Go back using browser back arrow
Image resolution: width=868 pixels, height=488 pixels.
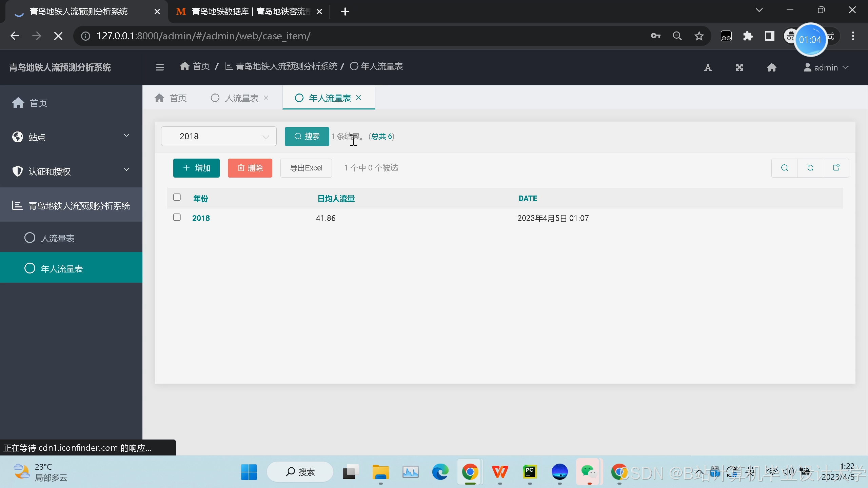[x=15, y=36]
